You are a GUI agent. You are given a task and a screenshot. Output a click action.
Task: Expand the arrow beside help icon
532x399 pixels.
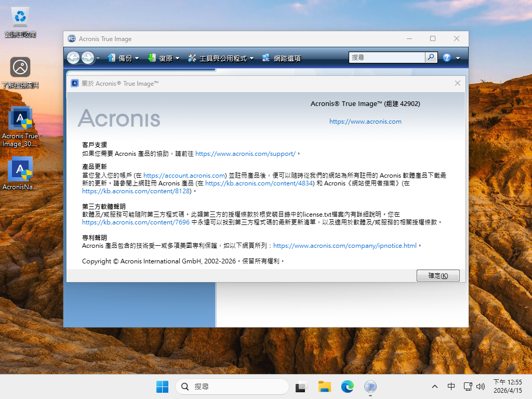tap(456, 58)
